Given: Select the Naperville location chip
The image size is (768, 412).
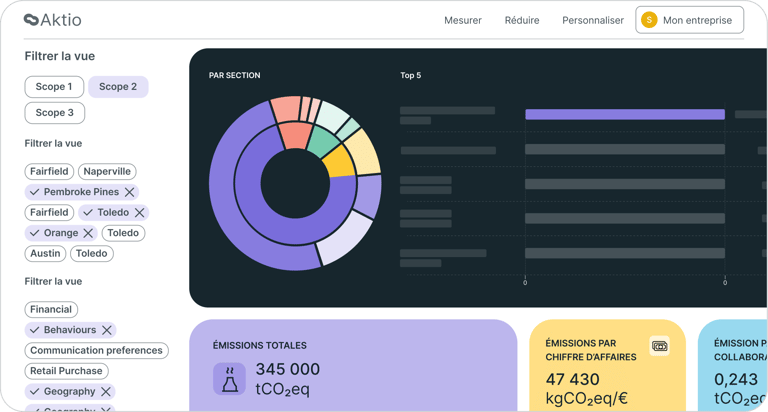Looking at the screenshot, I should click(x=107, y=171).
